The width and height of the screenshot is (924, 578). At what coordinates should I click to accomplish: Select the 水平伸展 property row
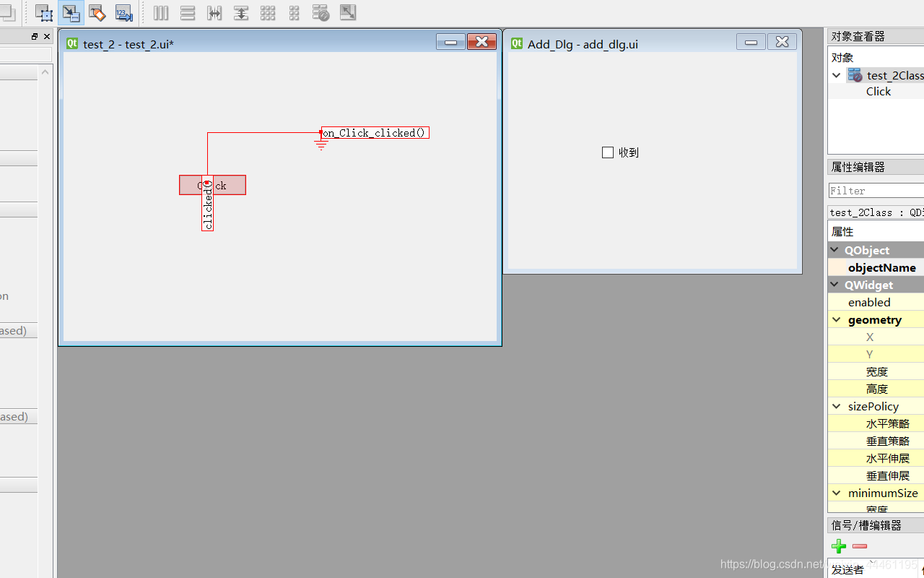coord(876,458)
